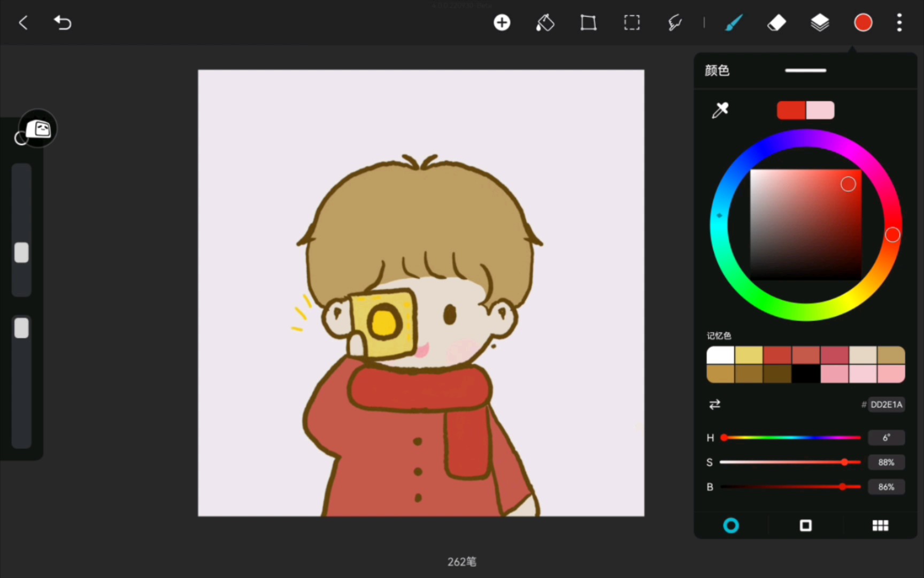Image resolution: width=924 pixels, height=578 pixels.
Task: Tap the red and pink color pair swatch
Action: 805,110
